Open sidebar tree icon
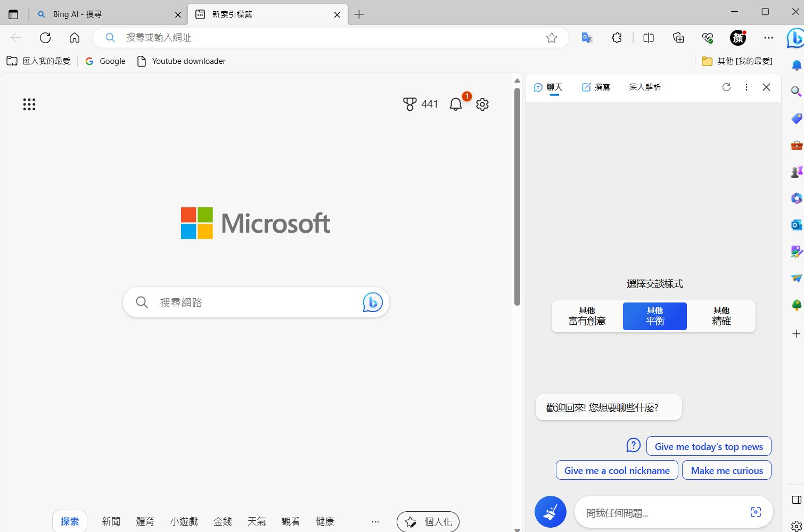804x532 pixels. click(797, 305)
